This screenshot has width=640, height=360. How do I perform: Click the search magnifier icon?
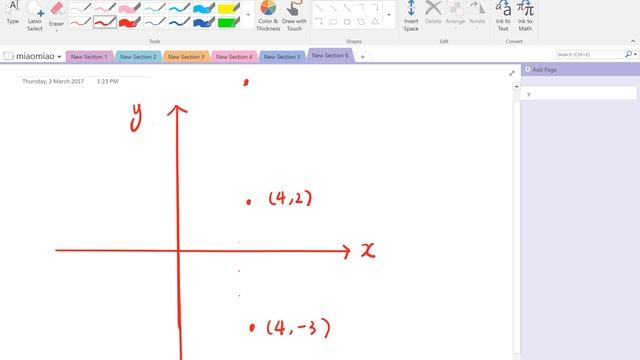pos(629,54)
